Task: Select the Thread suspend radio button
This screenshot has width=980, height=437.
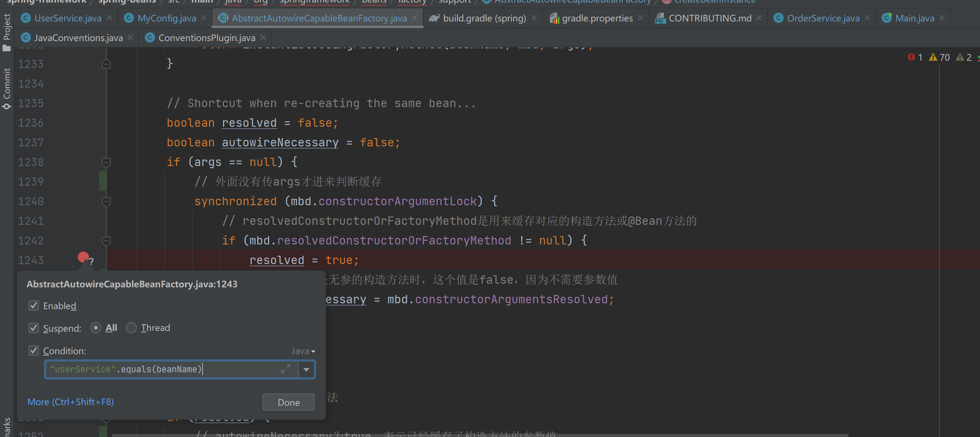Action: point(131,328)
